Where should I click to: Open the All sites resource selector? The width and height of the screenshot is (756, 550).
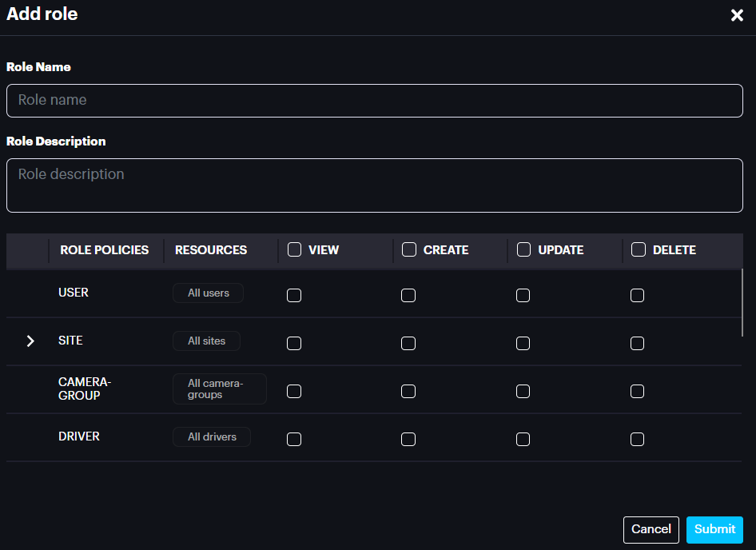point(206,341)
